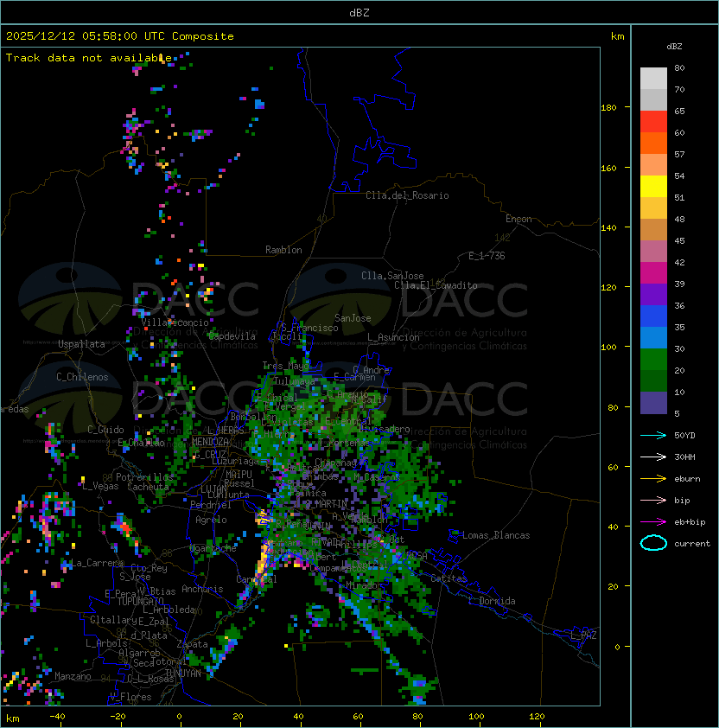Click the Lomas_Blancas map label
This screenshot has height=728, width=719.
click(496, 535)
